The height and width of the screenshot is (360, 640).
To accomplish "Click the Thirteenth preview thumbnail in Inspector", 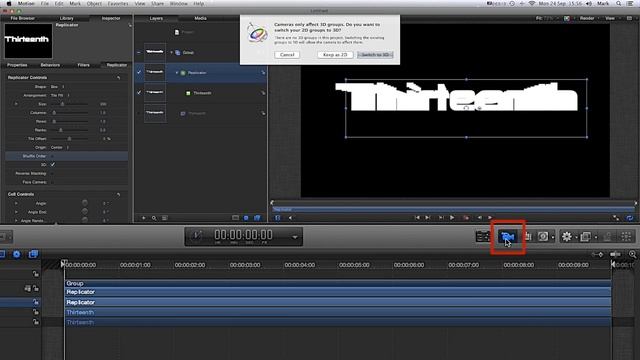I will 28,41.
